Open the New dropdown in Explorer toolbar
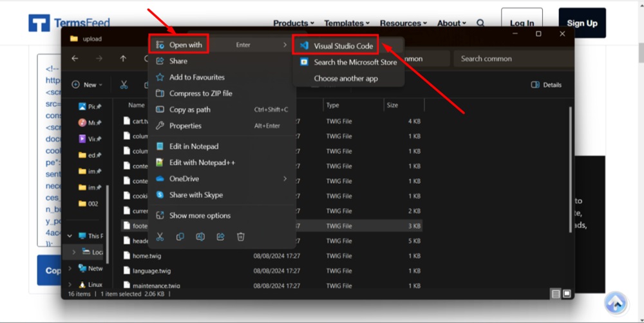Viewport: 644px width, 323px height. coord(87,84)
